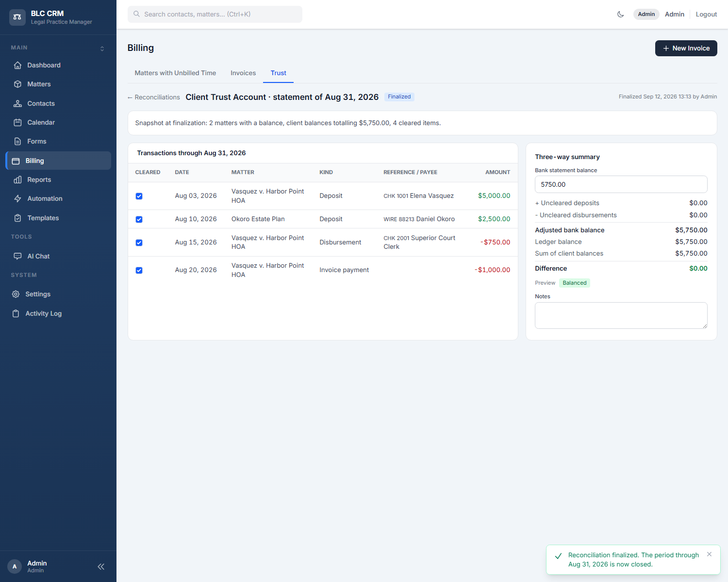The height and width of the screenshot is (582, 728).
Task: Click the Difference $0.00 value
Action: (x=698, y=269)
